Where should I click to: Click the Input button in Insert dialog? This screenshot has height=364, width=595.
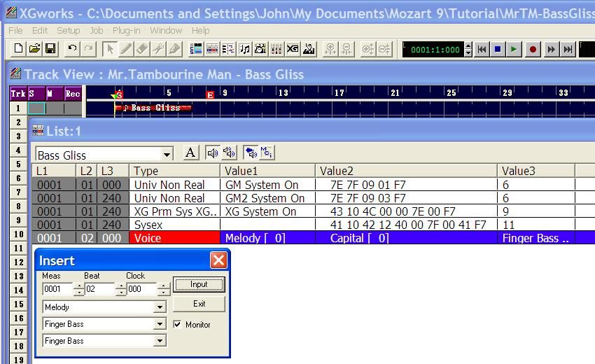coord(199,284)
